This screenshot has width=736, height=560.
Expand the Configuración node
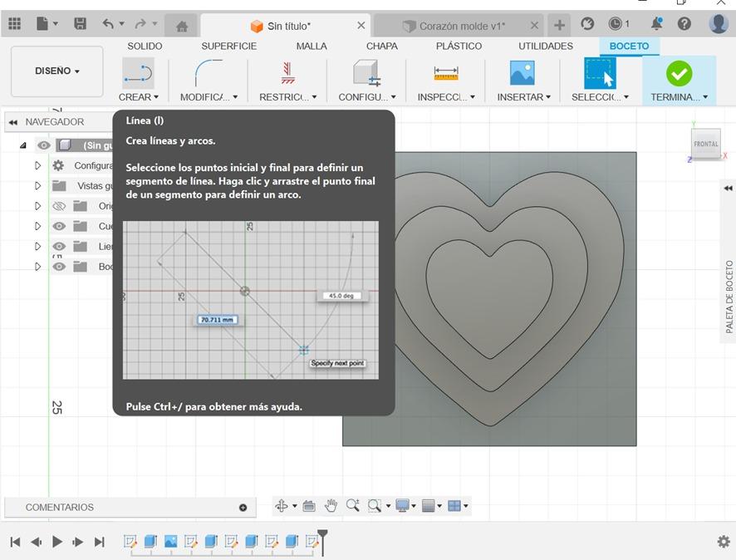click(38, 165)
